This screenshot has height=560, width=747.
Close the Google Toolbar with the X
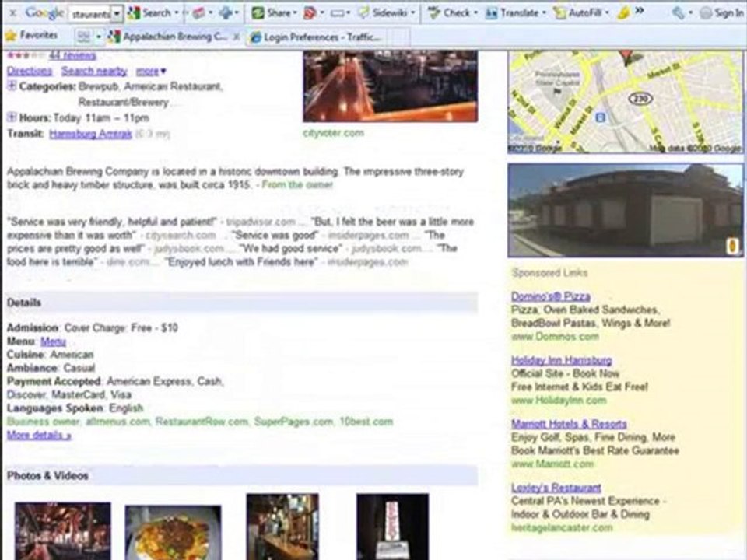coord(13,13)
